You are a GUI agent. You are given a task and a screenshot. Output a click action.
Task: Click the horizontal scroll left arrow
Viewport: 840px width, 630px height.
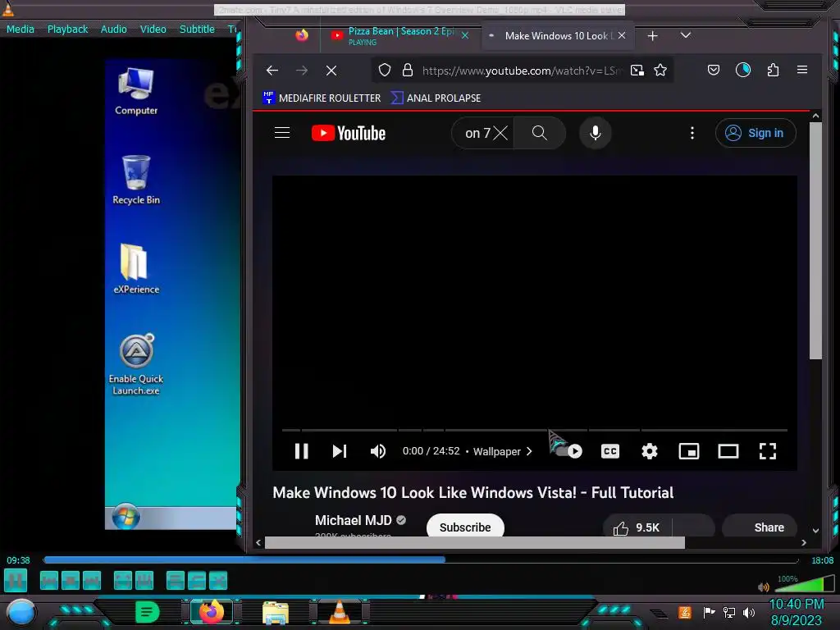pyautogui.click(x=258, y=543)
